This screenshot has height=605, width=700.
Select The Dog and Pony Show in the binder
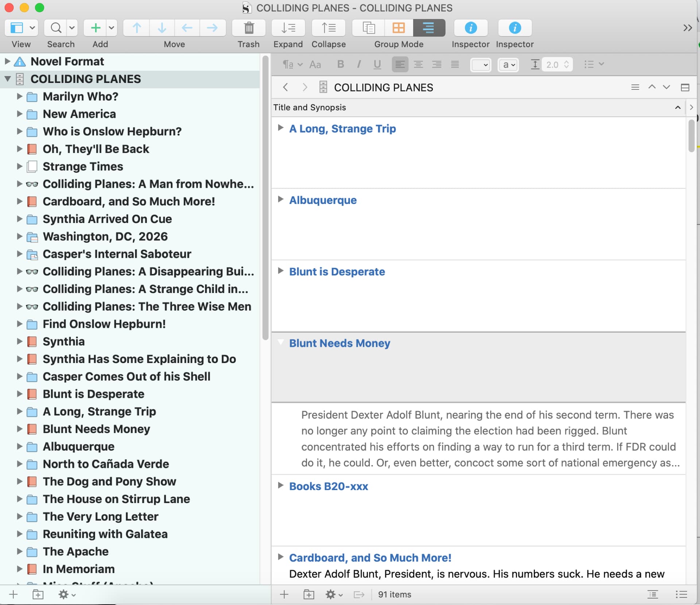pyautogui.click(x=109, y=481)
